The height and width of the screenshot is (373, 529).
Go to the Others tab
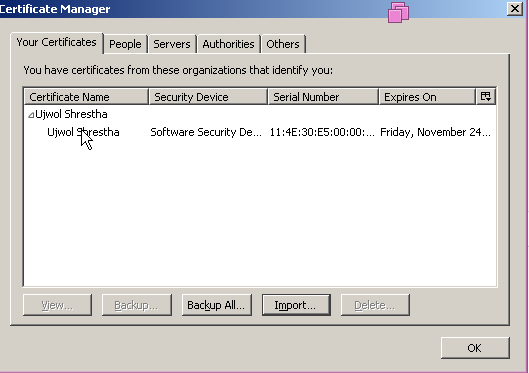[283, 44]
